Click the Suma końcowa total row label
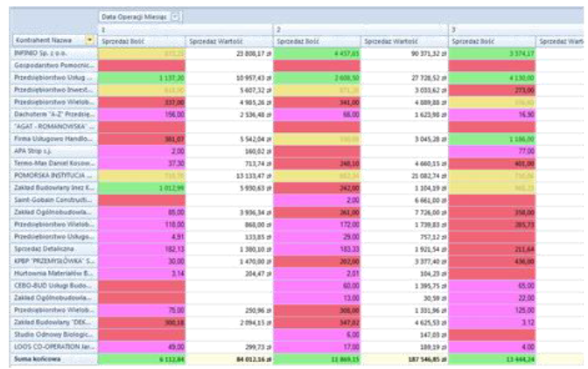The width and height of the screenshot is (588, 369). tap(52, 359)
